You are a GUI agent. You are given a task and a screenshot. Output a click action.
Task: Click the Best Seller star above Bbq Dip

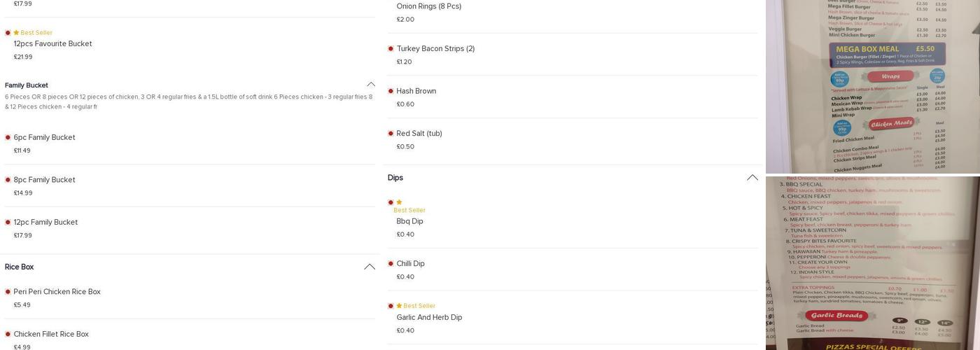tap(399, 202)
